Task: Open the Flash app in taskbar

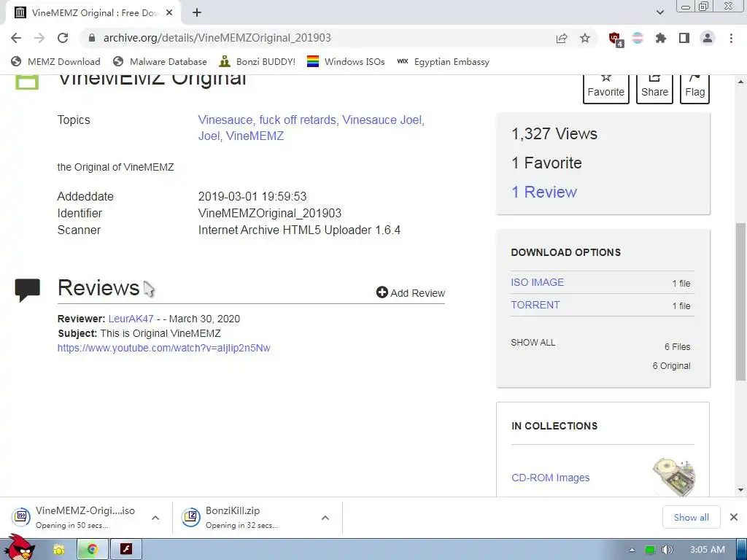Action: [x=125, y=550]
